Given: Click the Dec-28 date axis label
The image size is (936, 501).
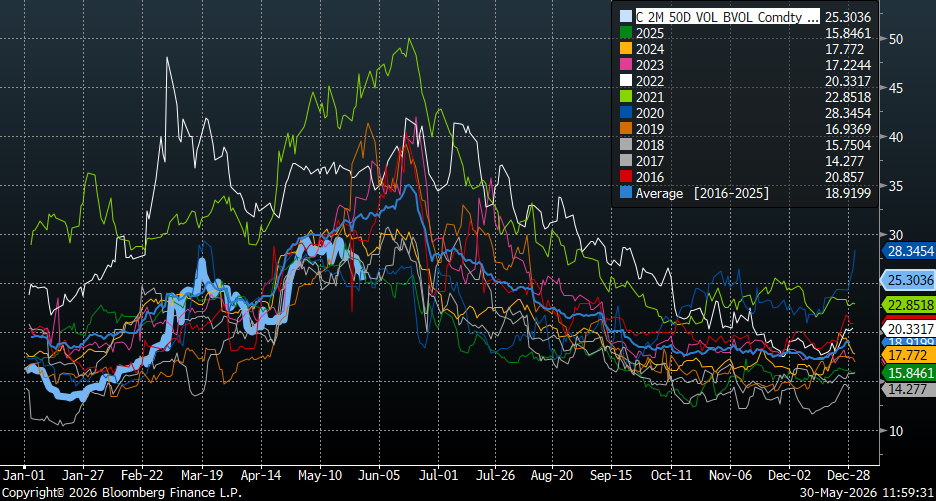Looking at the screenshot, I should [847, 475].
